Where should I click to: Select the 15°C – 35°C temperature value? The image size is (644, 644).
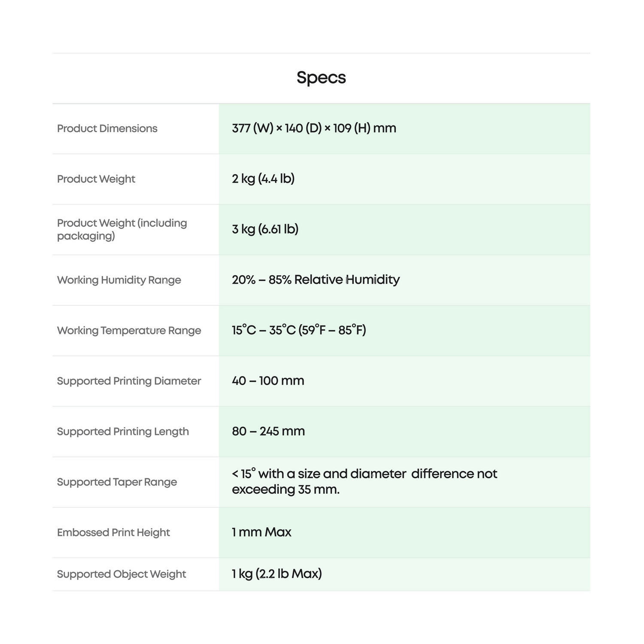pyautogui.click(x=299, y=330)
